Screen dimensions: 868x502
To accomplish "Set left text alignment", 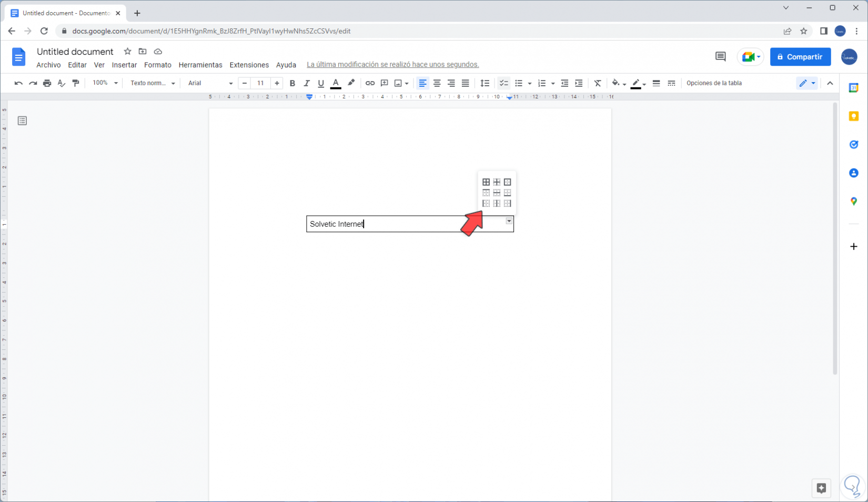I will point(422,83).
